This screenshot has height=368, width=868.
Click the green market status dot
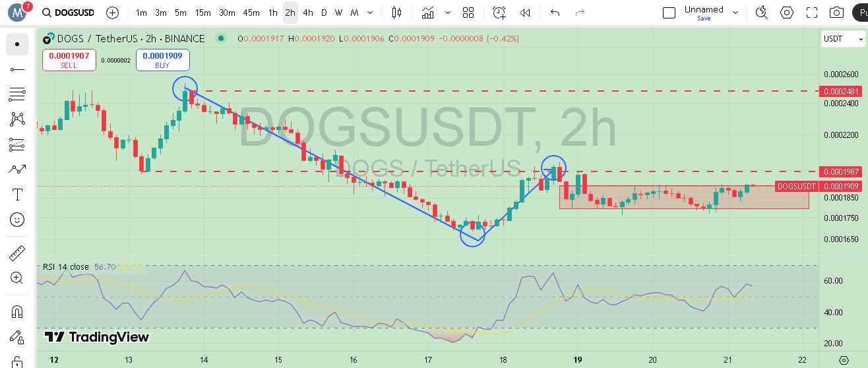221,39
